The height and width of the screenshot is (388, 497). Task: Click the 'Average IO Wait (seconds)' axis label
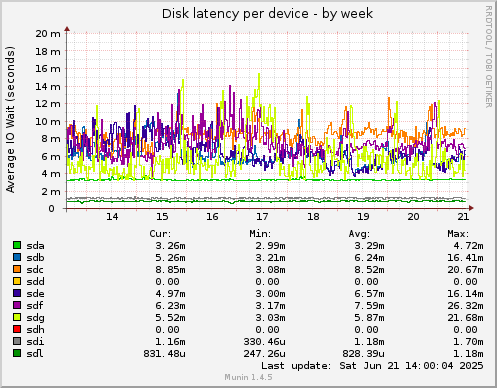pyautogui.click(x=10, y=119)
